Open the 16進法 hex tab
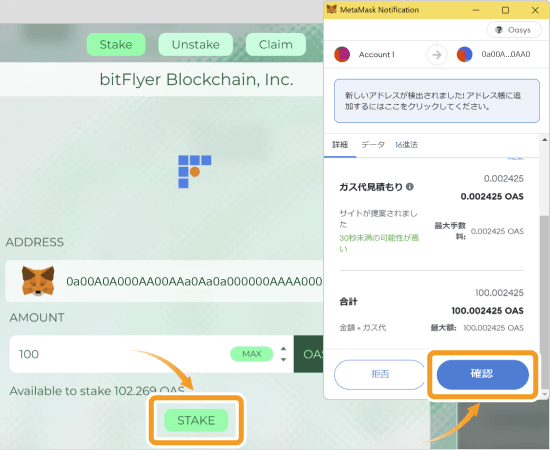The height and width of the screenshot is (450, 550). pos(406,145)
